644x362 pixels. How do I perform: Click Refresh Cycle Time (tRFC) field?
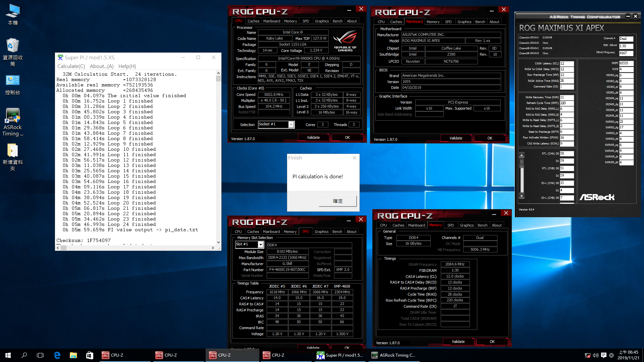[x=567, y=103]
